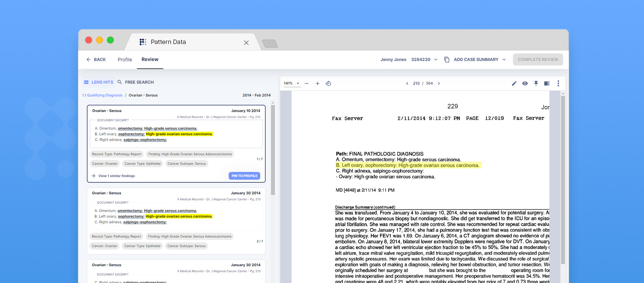Screen dimensions: 644x283
Task: Go to previous page with left chevron
Action: (407, 84)
